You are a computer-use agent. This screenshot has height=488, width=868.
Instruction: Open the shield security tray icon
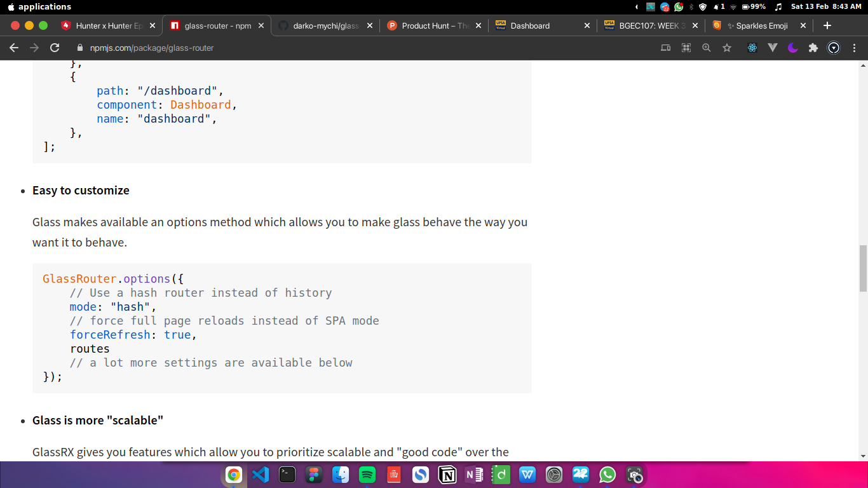(x=703, y=6)
